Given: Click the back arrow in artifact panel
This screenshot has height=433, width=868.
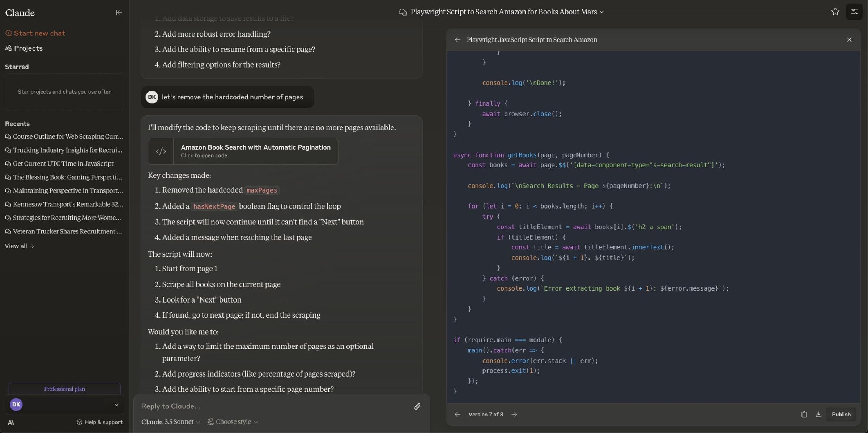Looking at the screenshot, I should pos(457,39).
